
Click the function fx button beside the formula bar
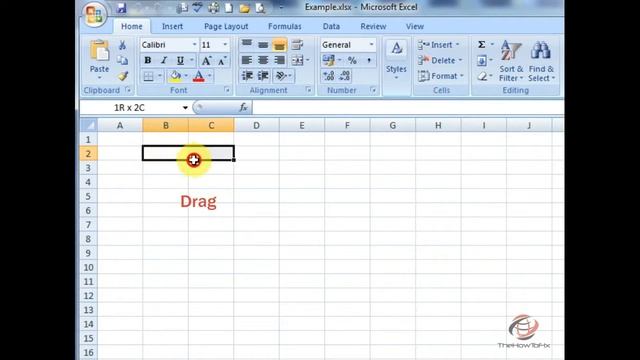[x=243, y=107]
